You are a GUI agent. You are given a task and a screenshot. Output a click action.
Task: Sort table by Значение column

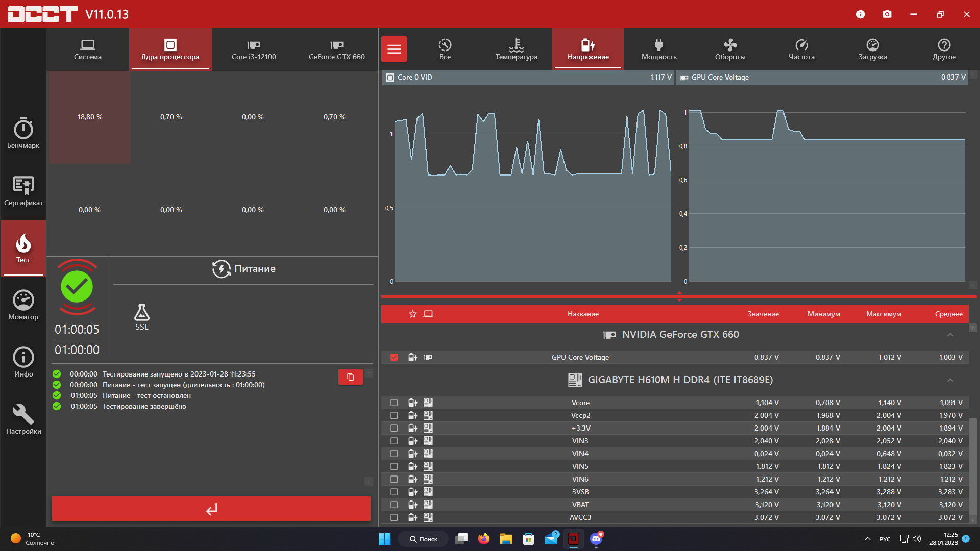[763, 314]
